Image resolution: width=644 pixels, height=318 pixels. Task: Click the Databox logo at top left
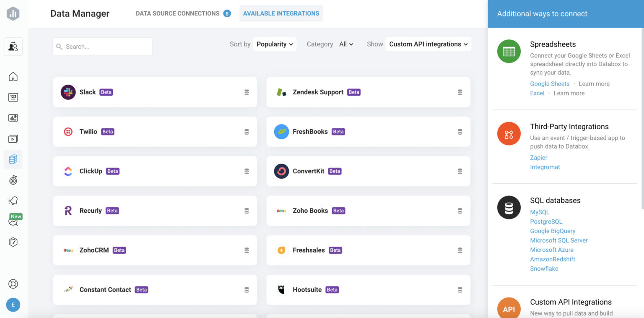click(13, 13)
